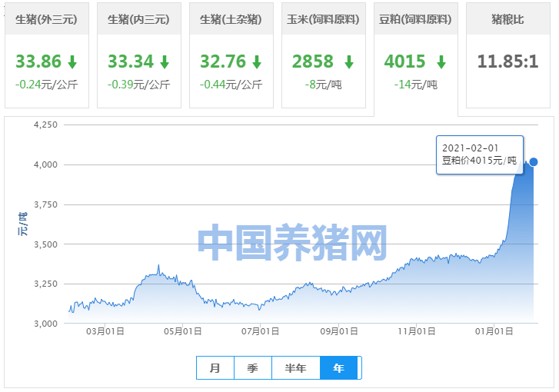Open the 猪粮比 tab
Viewport: 559px width, 392px height.
507,19
